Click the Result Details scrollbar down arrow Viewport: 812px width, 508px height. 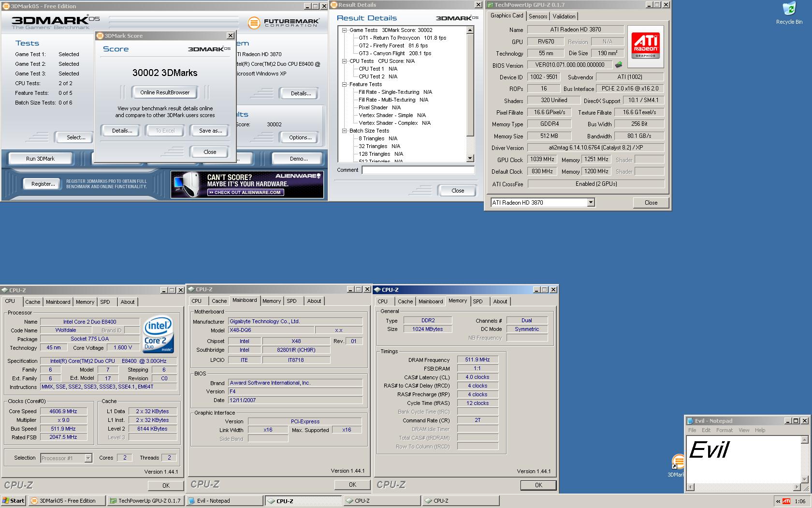[x=470, y=159]
